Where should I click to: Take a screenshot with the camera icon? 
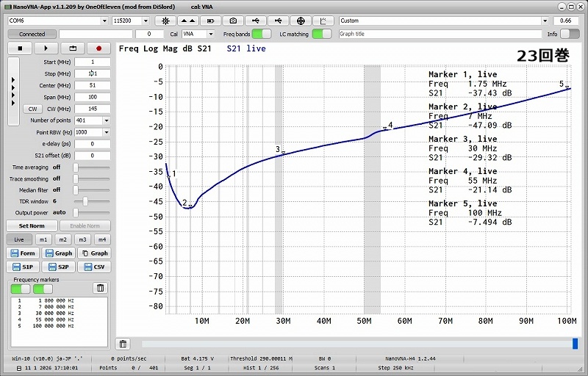[x=234, y=21]
